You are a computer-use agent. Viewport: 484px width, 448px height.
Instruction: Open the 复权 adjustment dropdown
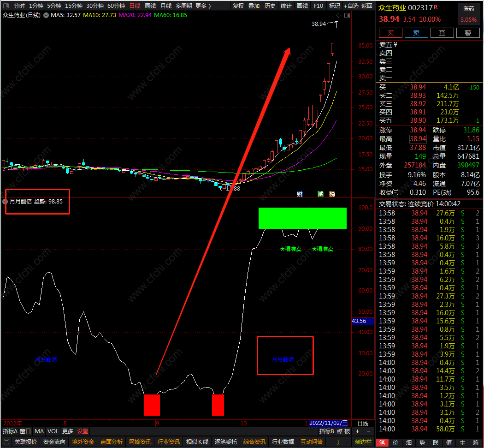pyautogui.click(x=238, y=6)
